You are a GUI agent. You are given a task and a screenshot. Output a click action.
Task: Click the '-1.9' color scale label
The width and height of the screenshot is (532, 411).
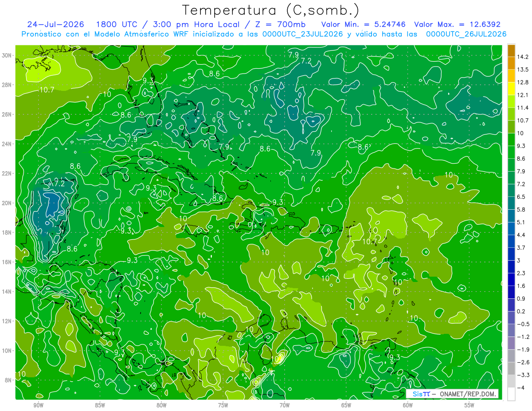point(523,349)
